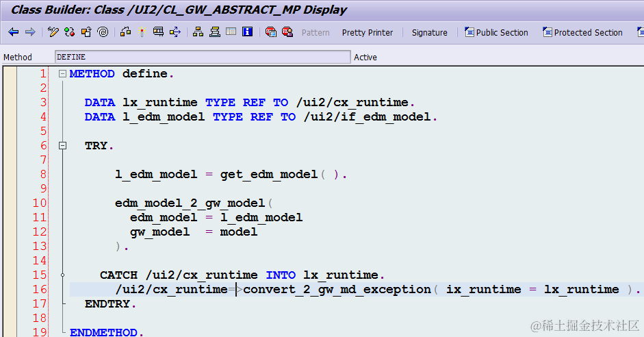Toggle the Full Screen layout icon

tap(231, 32)
